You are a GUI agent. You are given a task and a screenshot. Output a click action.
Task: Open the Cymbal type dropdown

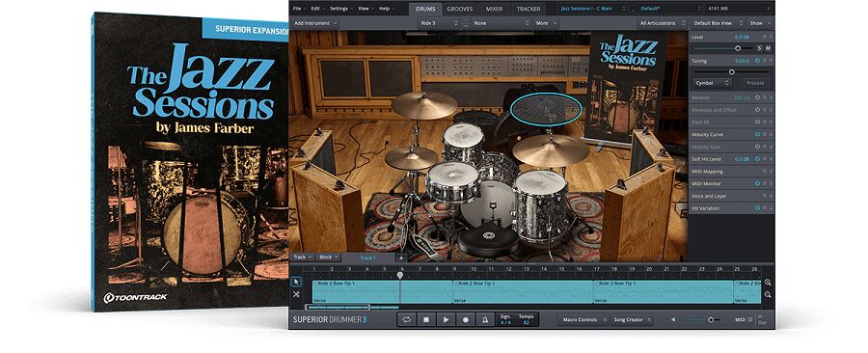[x=713, y=83]
